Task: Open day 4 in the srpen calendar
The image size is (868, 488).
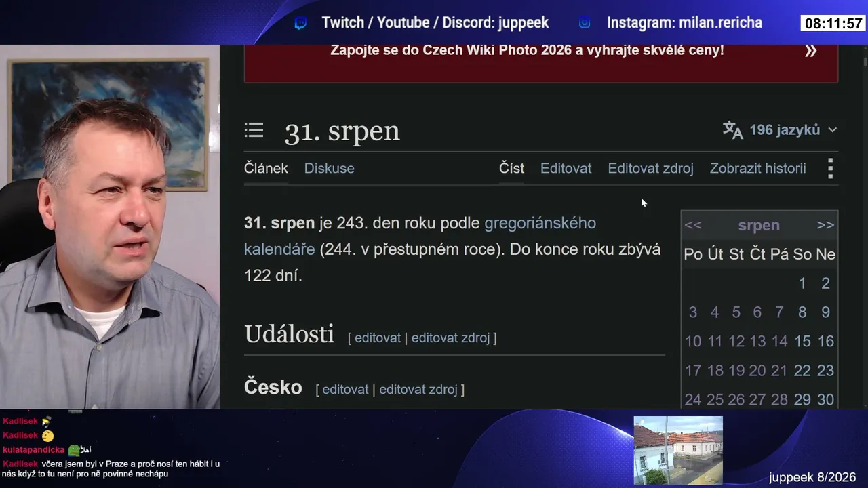Action: [714, 312]
